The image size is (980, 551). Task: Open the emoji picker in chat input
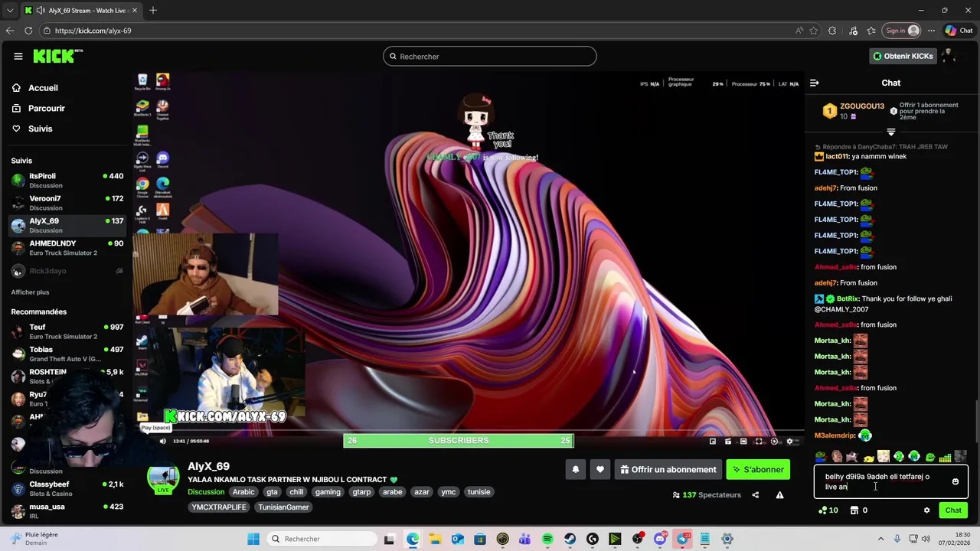pyautogui.click(x=955, y=481)
